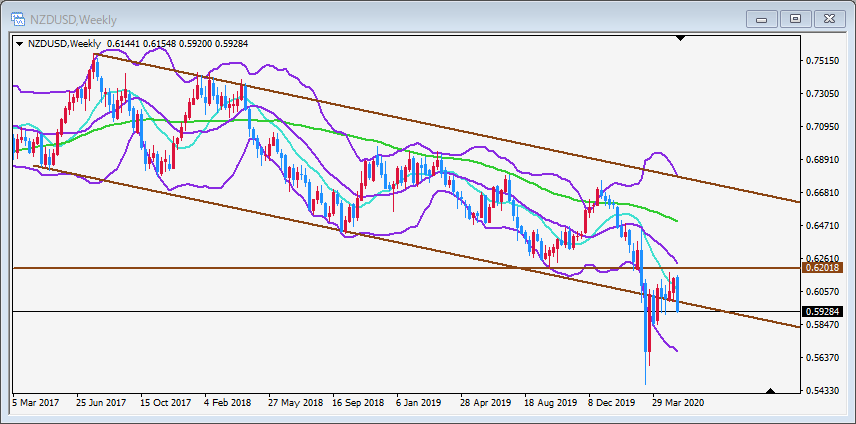Click the 0.75150 price scale value
Image resolution: width=856 pixels, height=424 pixels.
click(823, 61)
